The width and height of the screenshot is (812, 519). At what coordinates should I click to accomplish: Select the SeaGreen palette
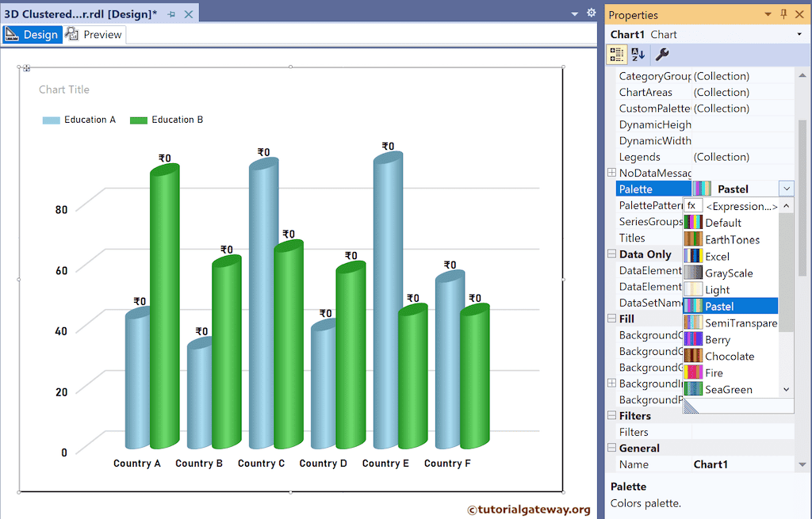click(x=730, y=389)
